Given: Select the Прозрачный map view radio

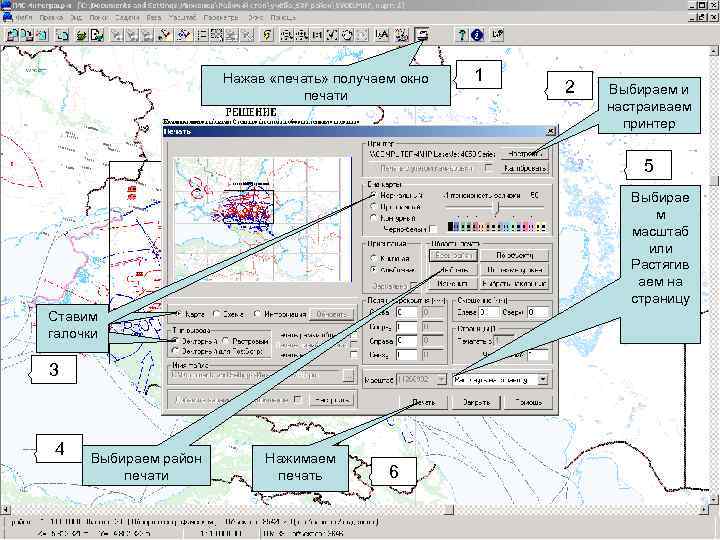Looking at the screenshot, I should tap(374, 207).
